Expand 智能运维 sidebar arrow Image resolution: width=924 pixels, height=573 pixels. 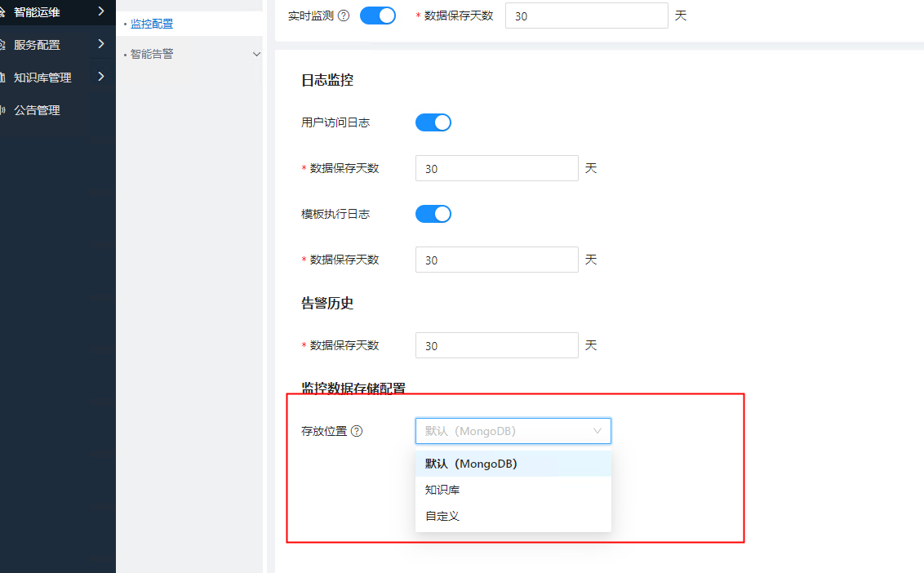pyautogui.click(x=100, y=11)
